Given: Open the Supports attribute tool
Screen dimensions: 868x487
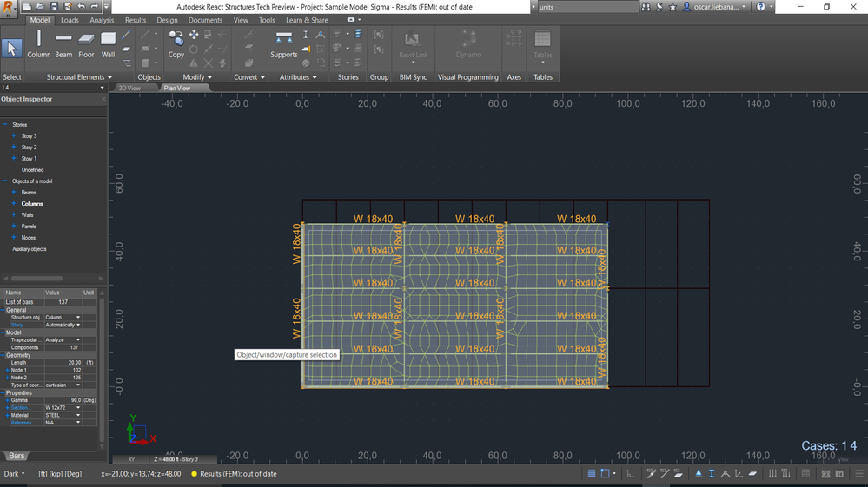Looking at the screenshot, I should [284, 44].
